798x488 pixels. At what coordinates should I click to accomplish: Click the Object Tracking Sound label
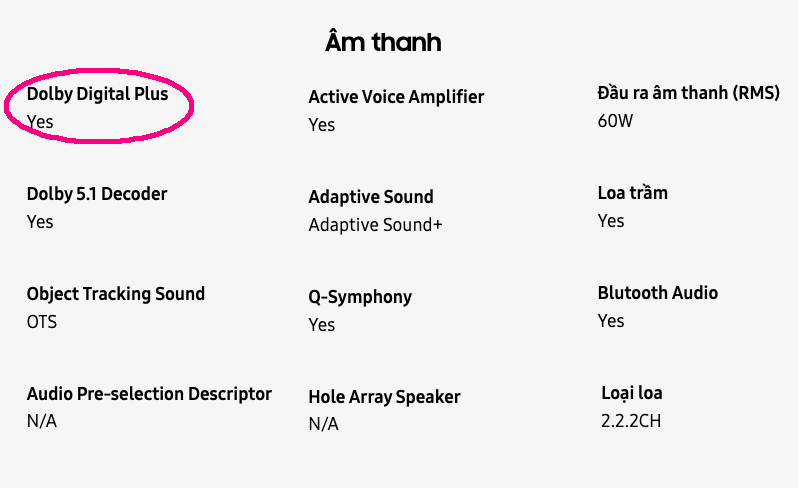[116, 294]
